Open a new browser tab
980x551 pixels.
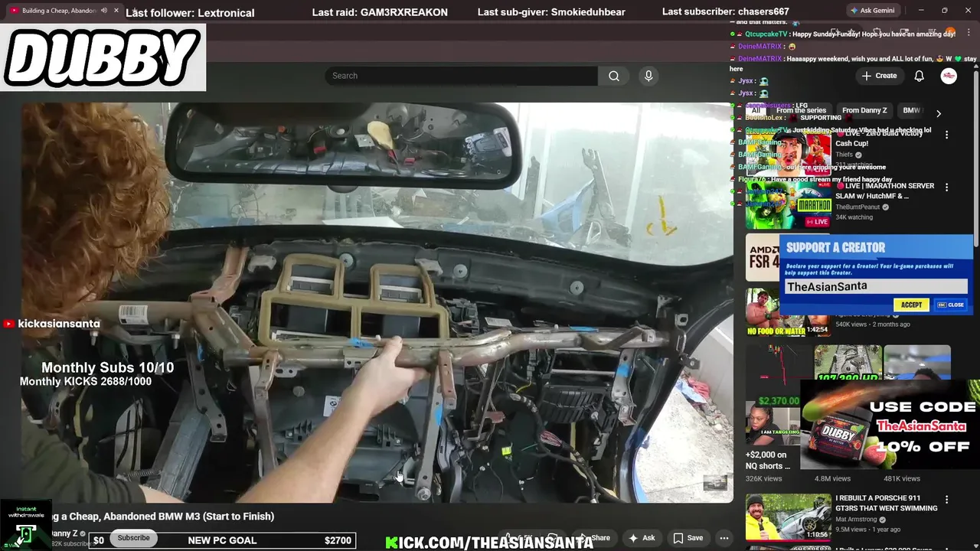coord(136,11)
